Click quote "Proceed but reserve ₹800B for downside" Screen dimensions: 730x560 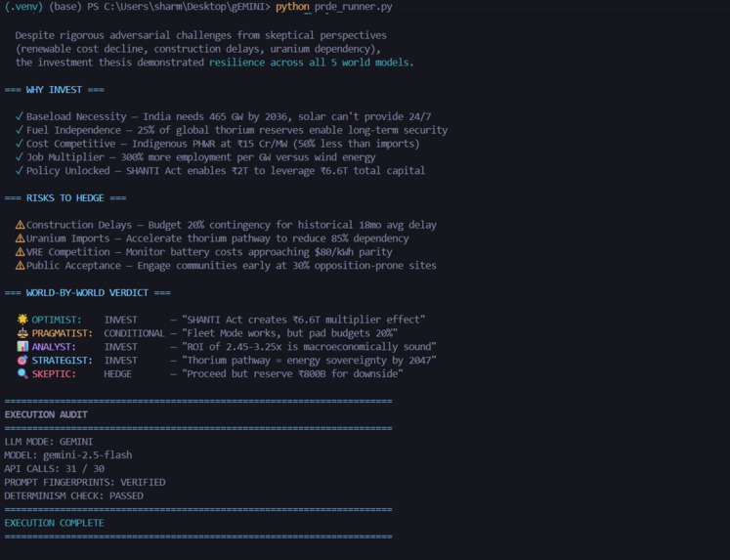292,373
